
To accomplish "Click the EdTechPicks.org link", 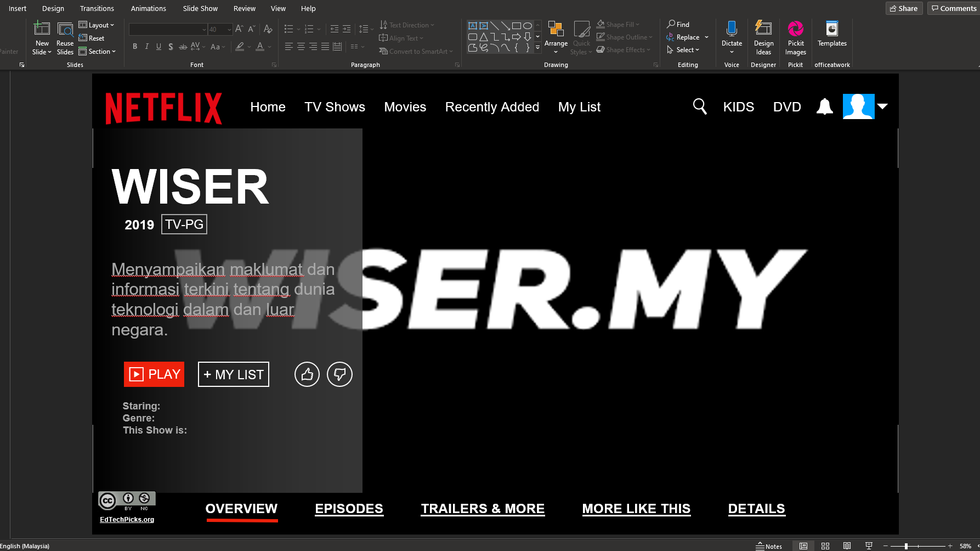I will [x=127, y=520].
